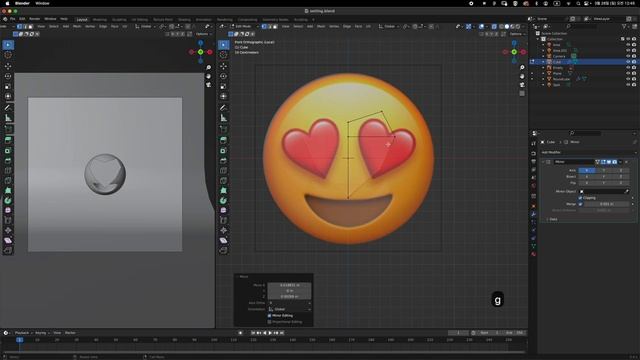Open the Render menu
The width and height of the screenshot is (640, 360).
pyautogui.click(x=34, y=19)
